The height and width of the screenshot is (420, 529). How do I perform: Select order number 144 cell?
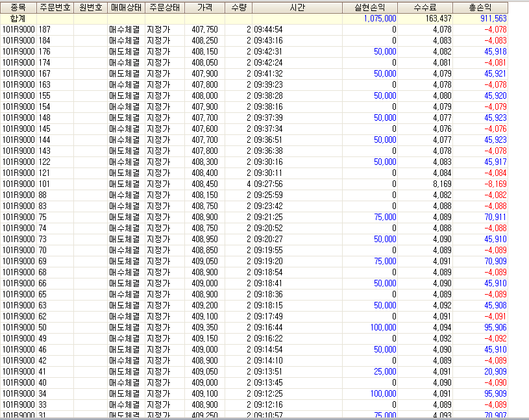[x=45, y=140]
